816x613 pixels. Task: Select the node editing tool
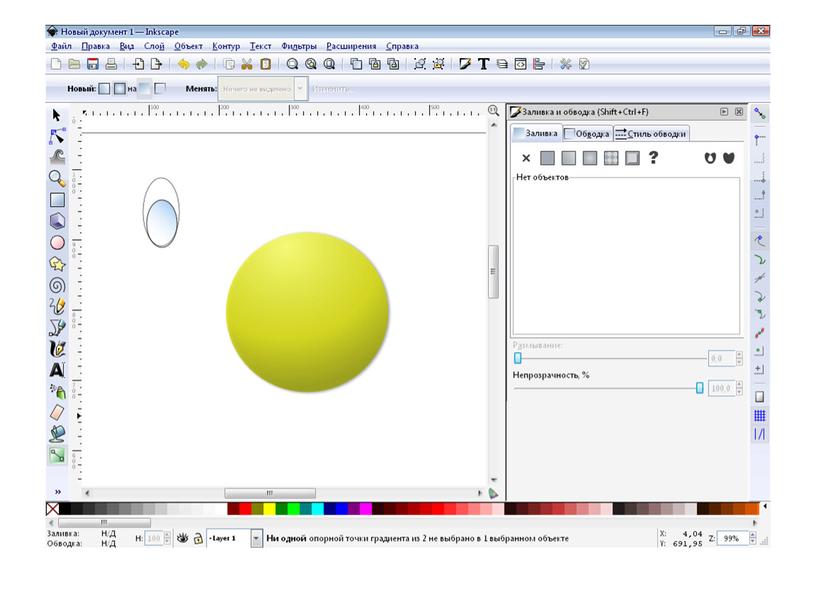coord(57,135)
